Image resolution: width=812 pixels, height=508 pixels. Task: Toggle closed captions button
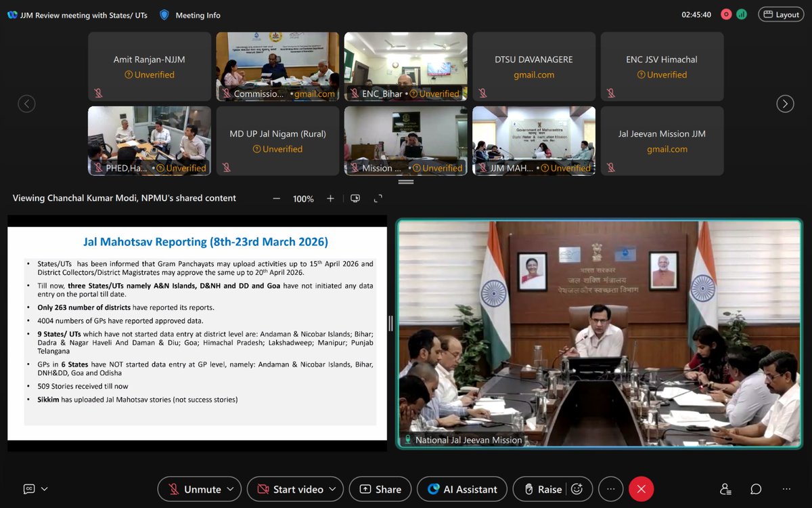29,489
